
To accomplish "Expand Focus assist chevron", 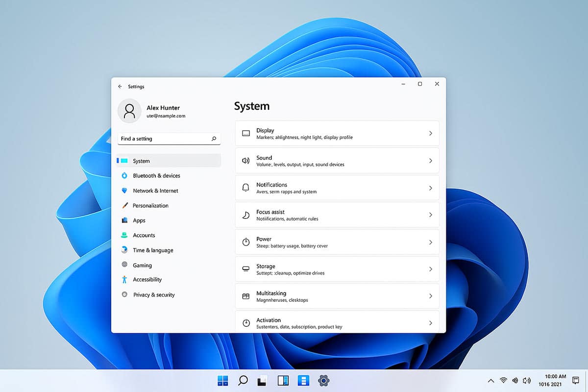I will [x=430, y=215].
